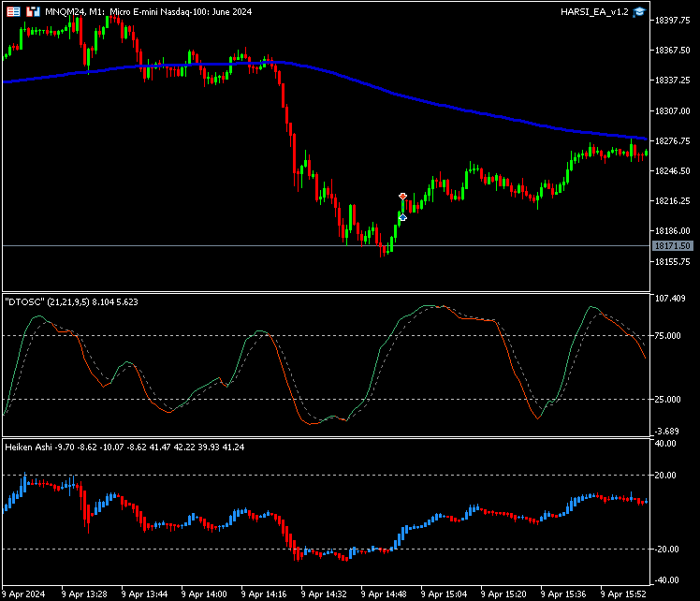Click the 18276.75 price scale value
This screenshot has width=700, height=601.
coord(672,141)
